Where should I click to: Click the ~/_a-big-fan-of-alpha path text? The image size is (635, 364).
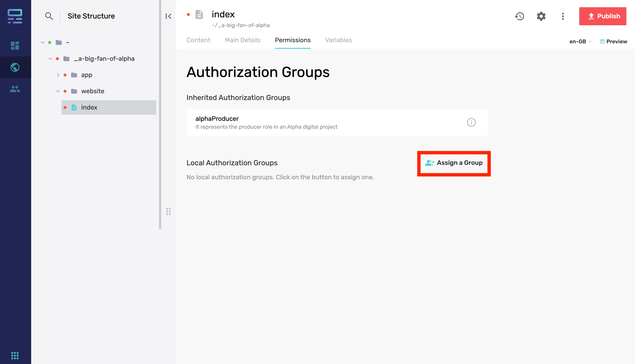point(240,25)
